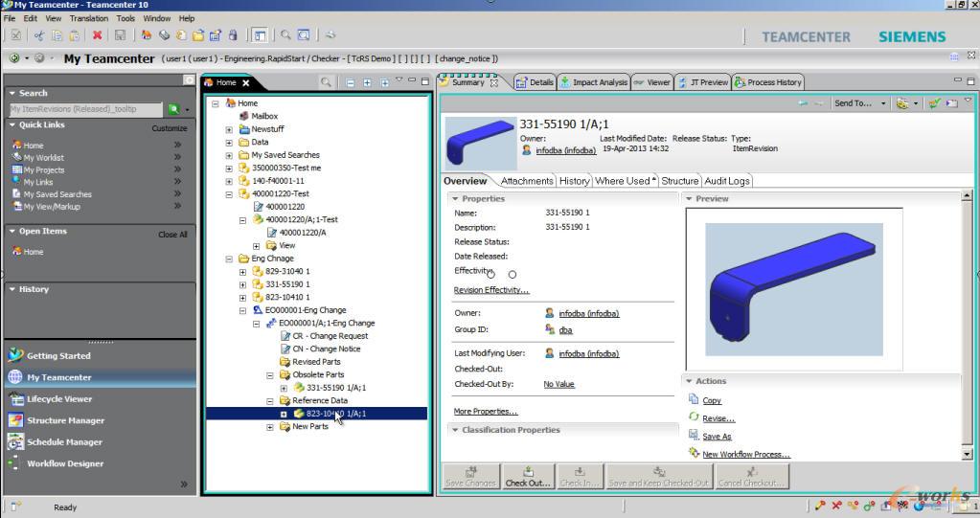The image size is (980, 518).
Task: Collapse the Quick Links section
Action: click(11, 125)
